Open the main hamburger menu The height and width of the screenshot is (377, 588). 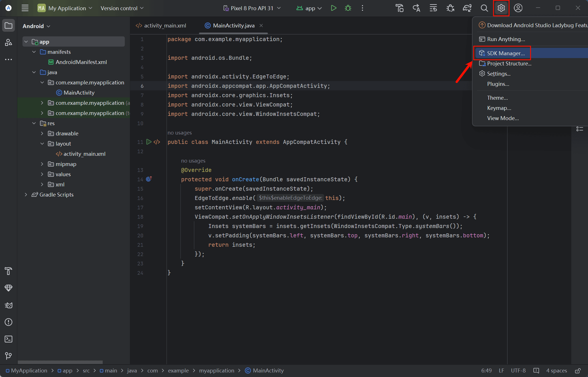pos(25,8)
